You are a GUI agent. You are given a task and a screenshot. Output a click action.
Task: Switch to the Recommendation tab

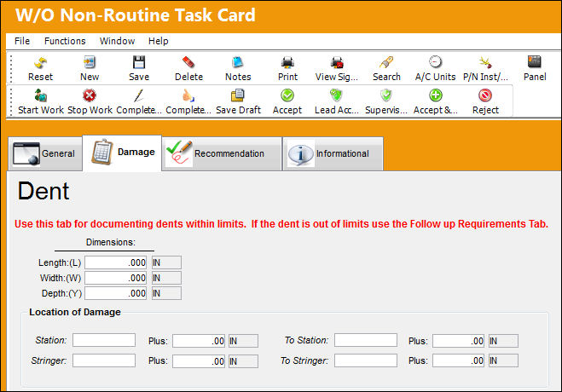[x=222, y=153]
